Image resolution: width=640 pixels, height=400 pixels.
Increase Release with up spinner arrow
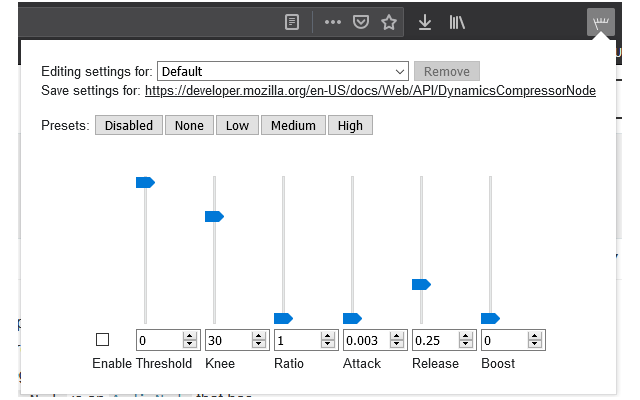click(x=466, y=336)
